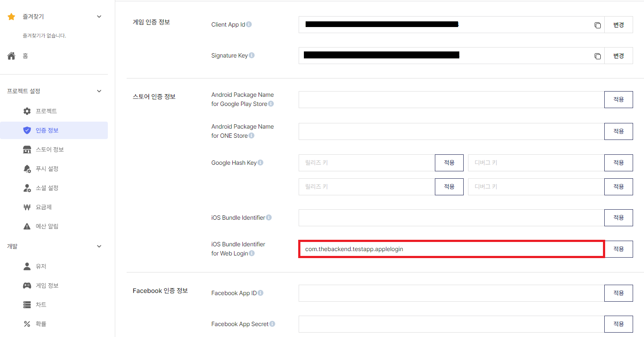Open the 게임 정보 menu label
Viewport: 644px width, 337px height.
point(47,286)
